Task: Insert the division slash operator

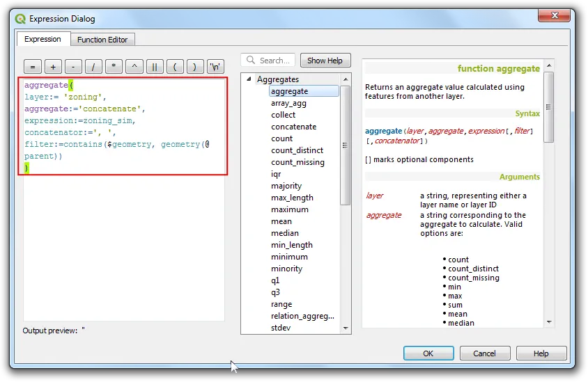Action: coord(93,67)
